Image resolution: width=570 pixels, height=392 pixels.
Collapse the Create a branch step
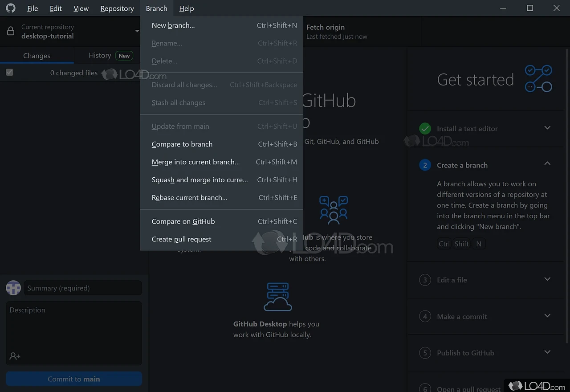547,164
